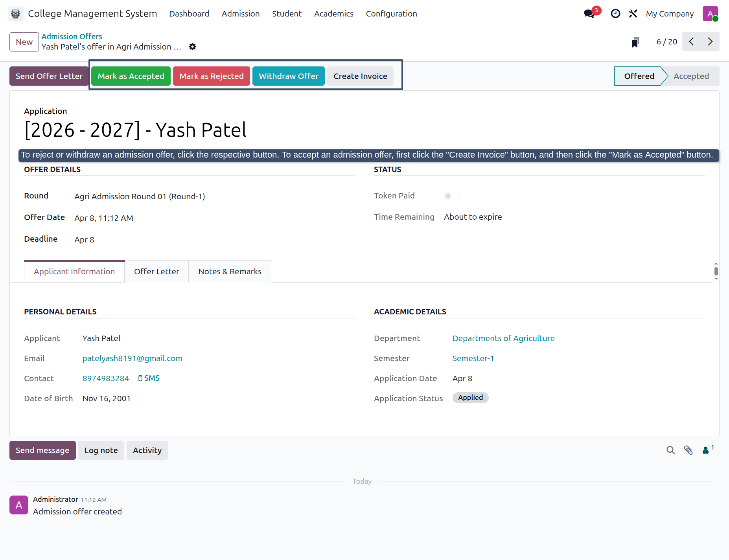Click the Administrator user avatar
This screenshot has height=560, width=729.
pyautogui.click(x=710, y=14)
